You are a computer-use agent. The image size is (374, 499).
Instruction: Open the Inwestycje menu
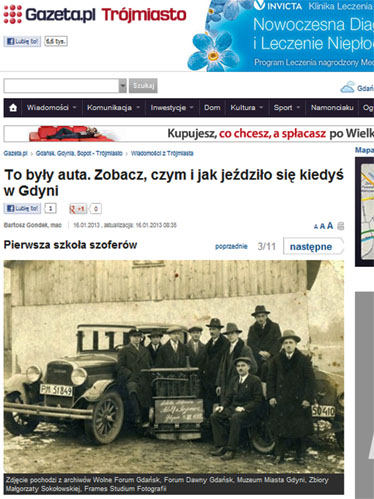[172, 108]
